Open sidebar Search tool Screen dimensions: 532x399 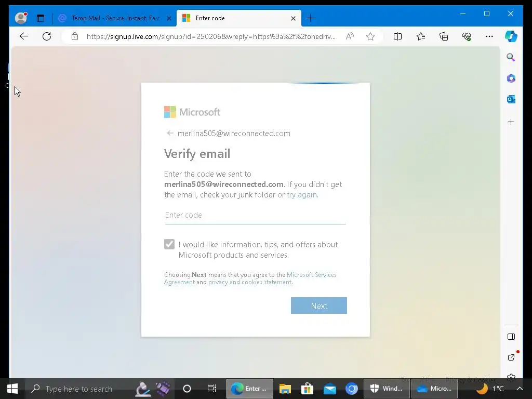click(x=511, y=57)
